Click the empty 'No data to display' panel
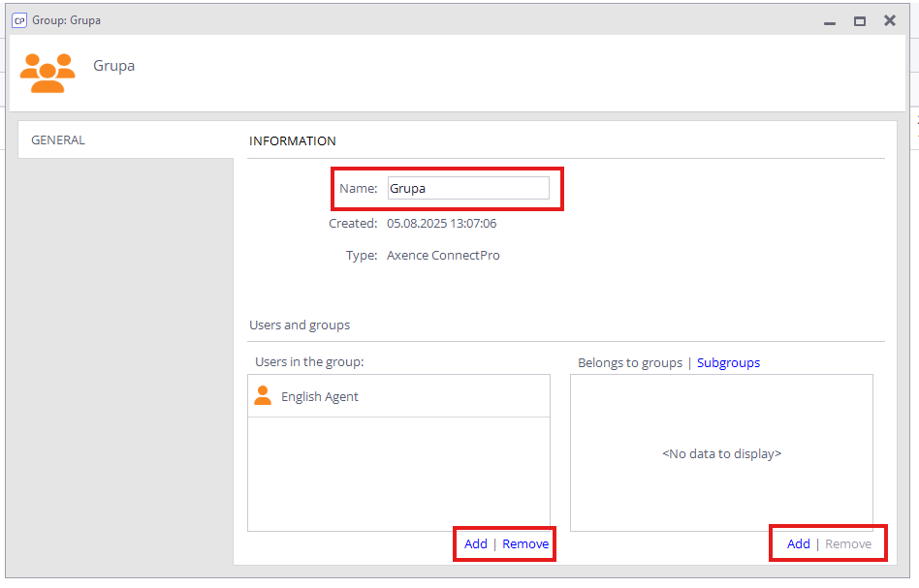Image resolution: width=919 pixels, height=588 pixels. 721,453
